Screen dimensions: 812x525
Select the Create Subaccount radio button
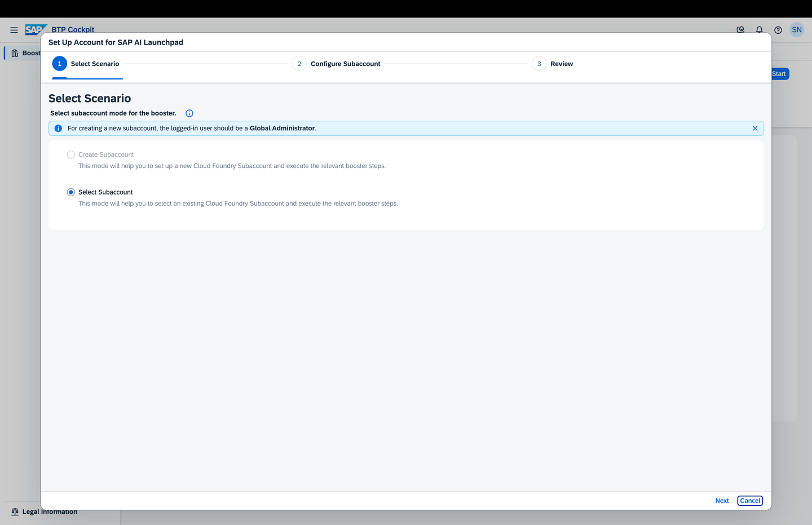tap(71, 155)
